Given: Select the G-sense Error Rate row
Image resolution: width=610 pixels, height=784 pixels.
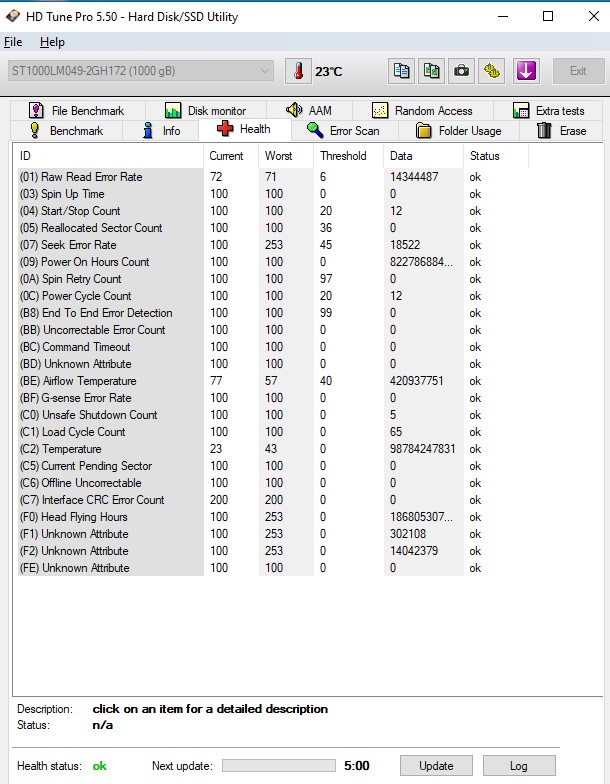Looking at the screenshot, I should [273, 398].
